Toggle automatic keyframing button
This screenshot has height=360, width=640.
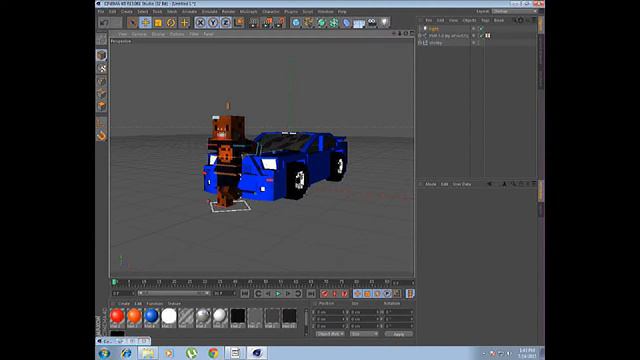[335, 293]
